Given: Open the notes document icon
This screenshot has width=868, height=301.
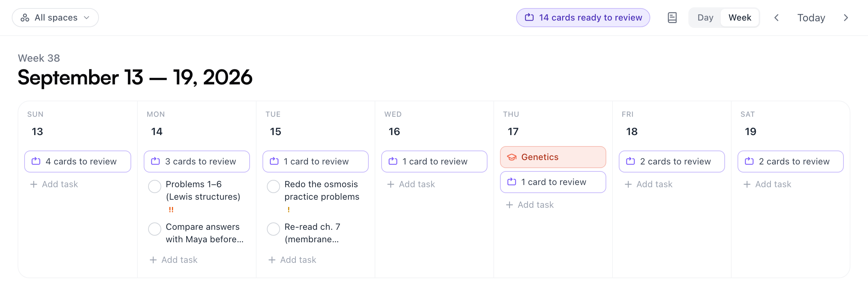Looking at the screenshot, I should click(672, 18).
